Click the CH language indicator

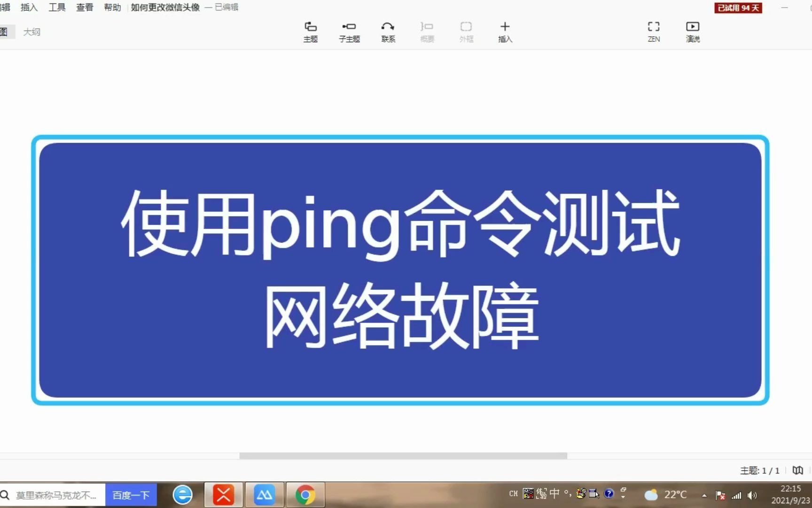point(513,493)
